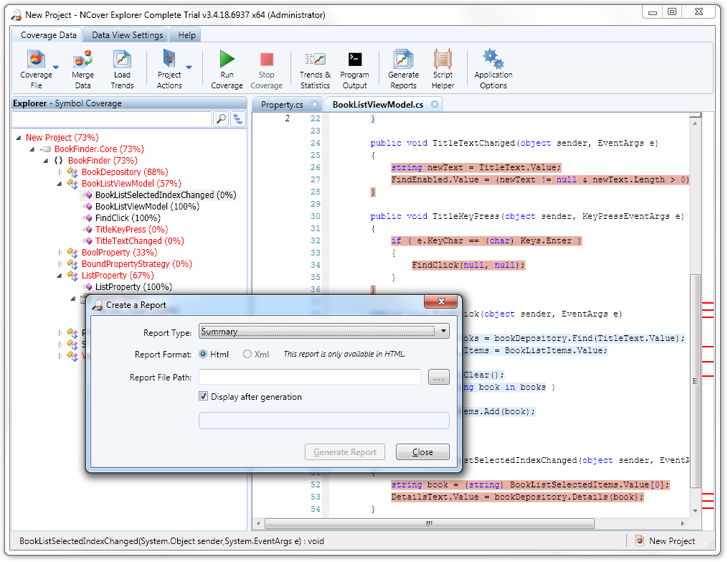This screenshot has height=562, width=728.
Task: Switch to the Data View Settings tab
Action: pos(128,35)
